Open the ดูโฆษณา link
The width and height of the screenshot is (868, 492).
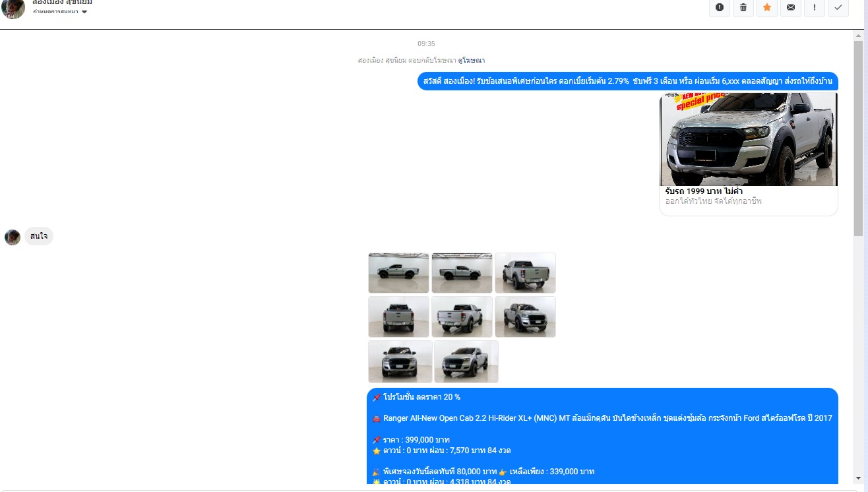(x=472, y=60)
